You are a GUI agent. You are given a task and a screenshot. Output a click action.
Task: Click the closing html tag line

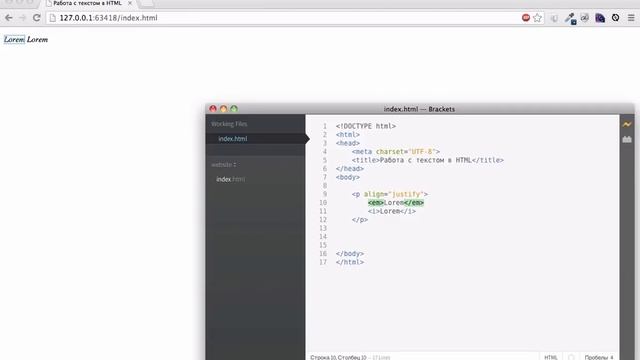click(x=350, y=262)
